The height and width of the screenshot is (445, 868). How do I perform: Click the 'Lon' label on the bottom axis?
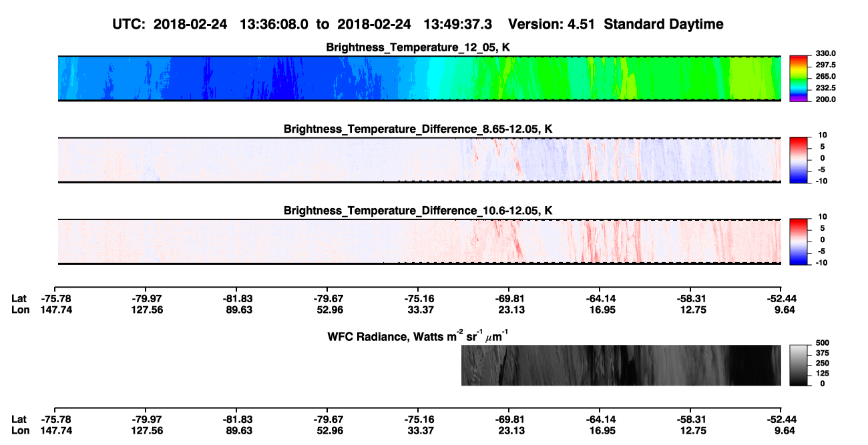[20, 430]
